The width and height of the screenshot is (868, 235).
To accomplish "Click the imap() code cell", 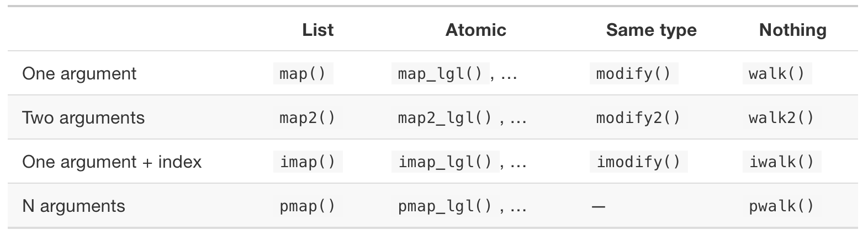I will 308,162.
